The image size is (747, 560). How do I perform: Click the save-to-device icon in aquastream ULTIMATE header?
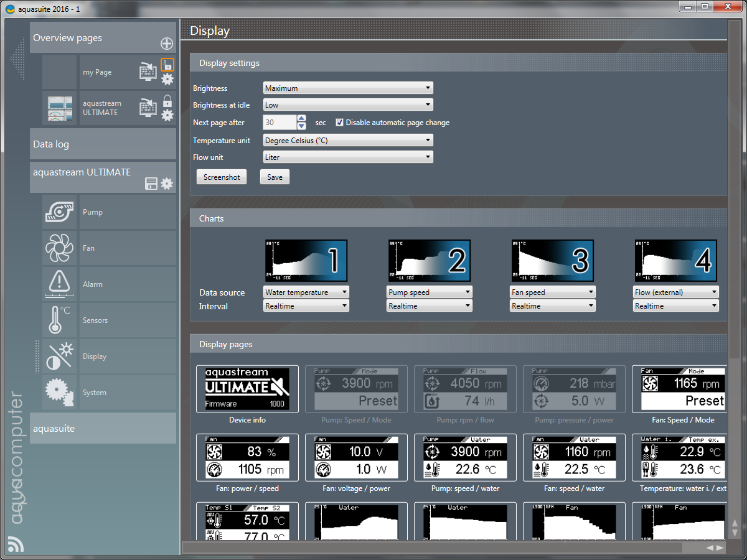pos(151,184)
